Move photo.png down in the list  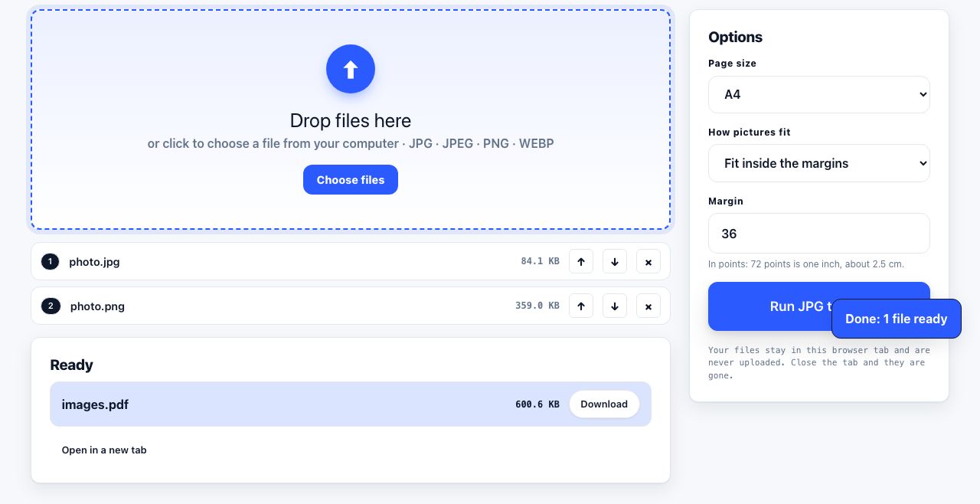615,306
